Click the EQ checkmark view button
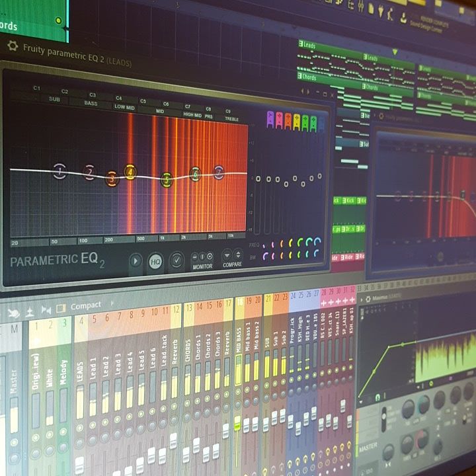 pyautogui.click(x=177, y=260)
